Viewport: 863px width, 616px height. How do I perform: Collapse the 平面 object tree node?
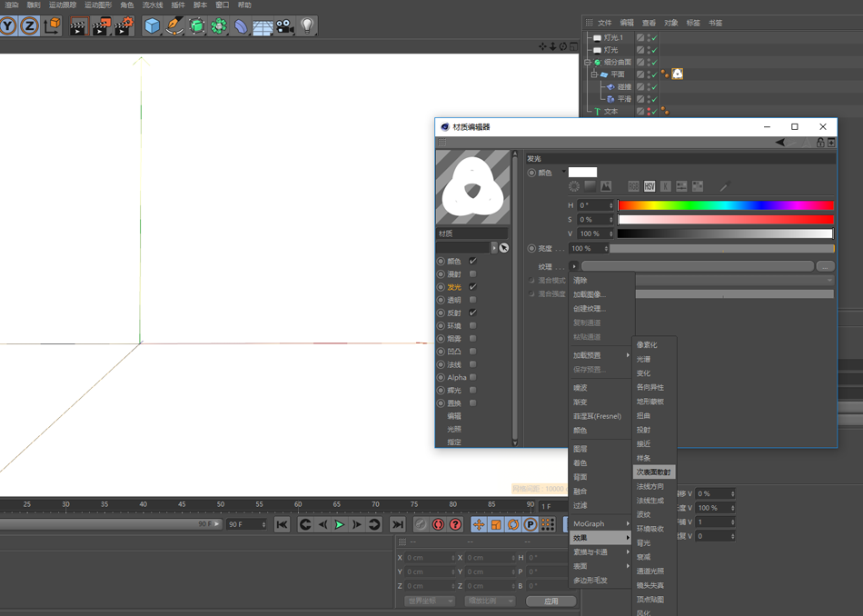click(x=594, y=75)
